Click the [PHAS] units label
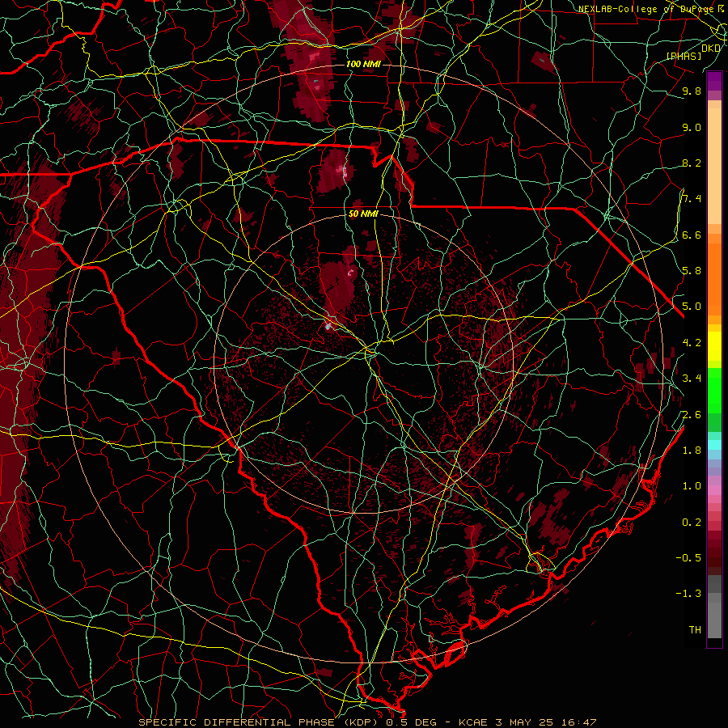Image resolution: width=728 pixels, height=728 pixels. (x=684, y=56)
